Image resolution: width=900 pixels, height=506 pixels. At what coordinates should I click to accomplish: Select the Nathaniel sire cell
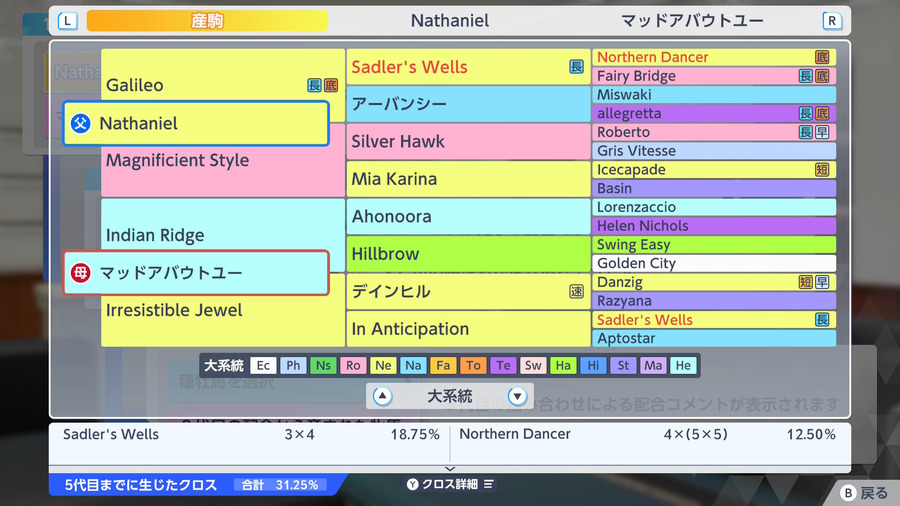[196, 123]
